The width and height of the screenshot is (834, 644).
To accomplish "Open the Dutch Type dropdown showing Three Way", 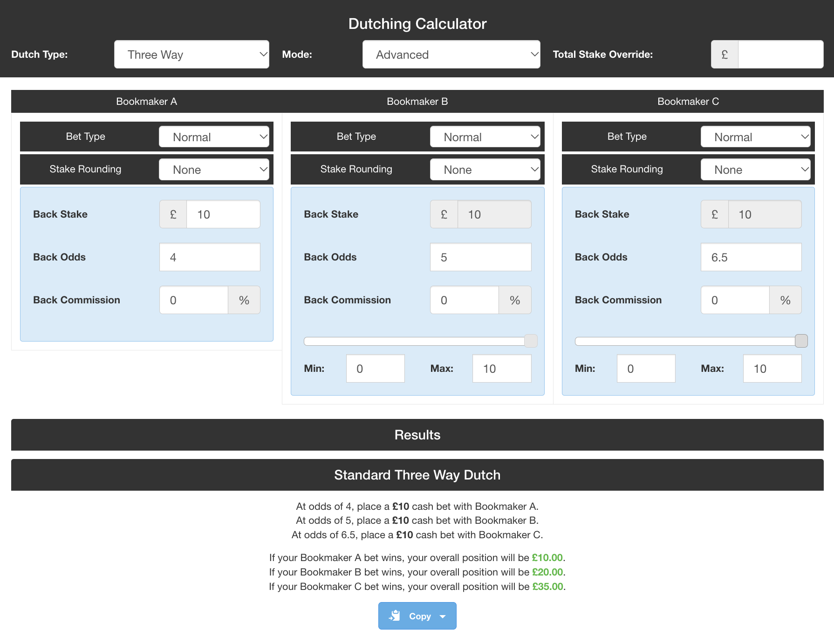I will 191,55.
